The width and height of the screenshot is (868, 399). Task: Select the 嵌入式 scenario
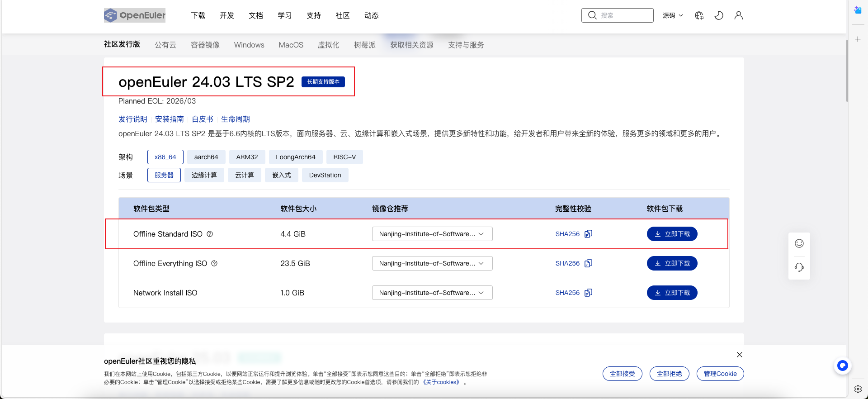[282, 175]
